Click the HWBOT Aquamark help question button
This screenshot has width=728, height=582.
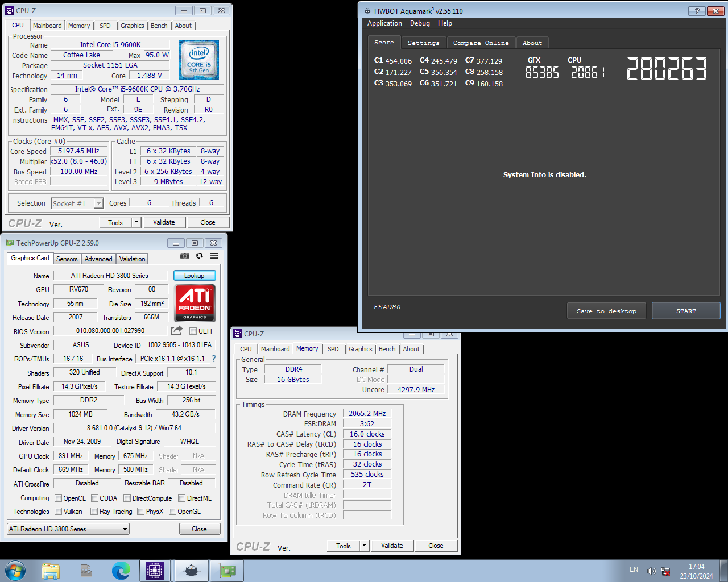point(697,11)
